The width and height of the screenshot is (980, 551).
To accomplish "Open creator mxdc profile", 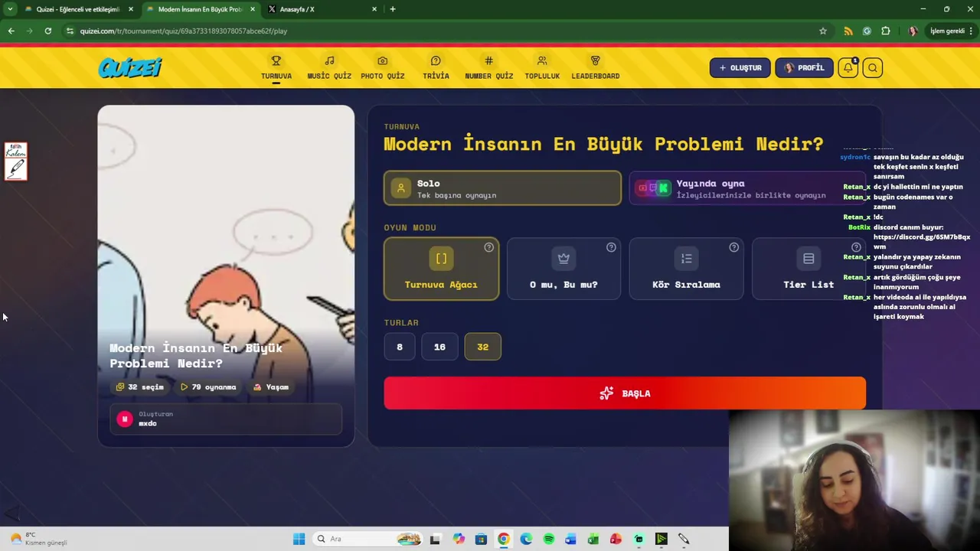I will coord(226,419).
